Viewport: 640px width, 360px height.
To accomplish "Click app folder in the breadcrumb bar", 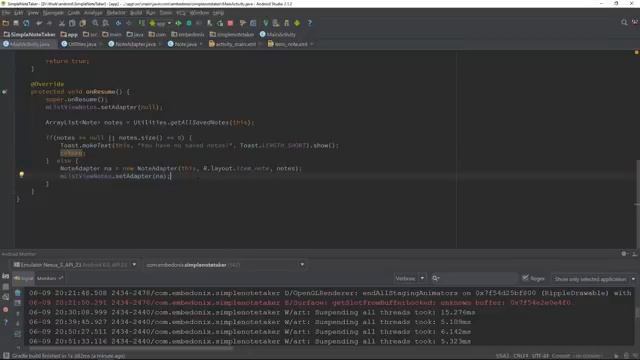I will pos(69,34).
